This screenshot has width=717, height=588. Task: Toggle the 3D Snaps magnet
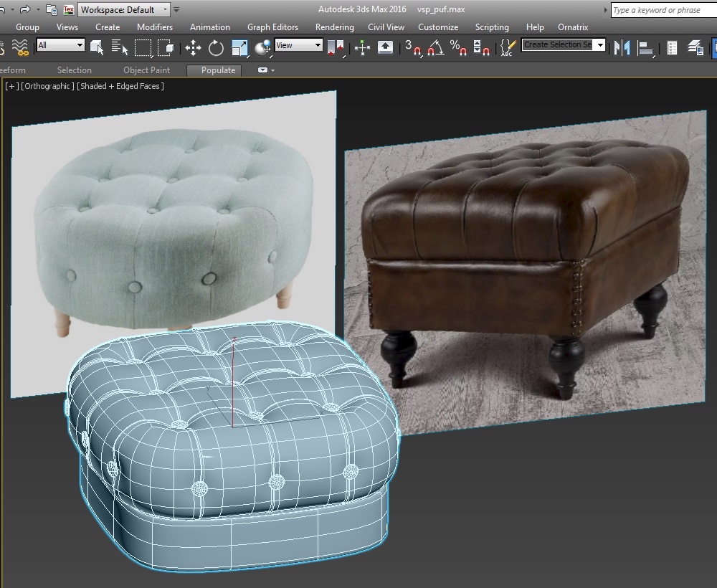[x=413, y=48]
